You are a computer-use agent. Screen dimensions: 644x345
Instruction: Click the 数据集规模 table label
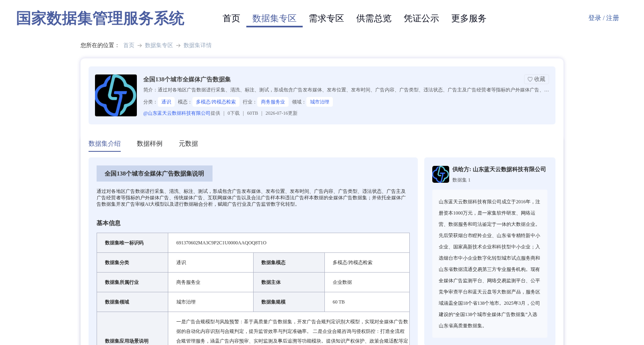click(x=273, y=302)
